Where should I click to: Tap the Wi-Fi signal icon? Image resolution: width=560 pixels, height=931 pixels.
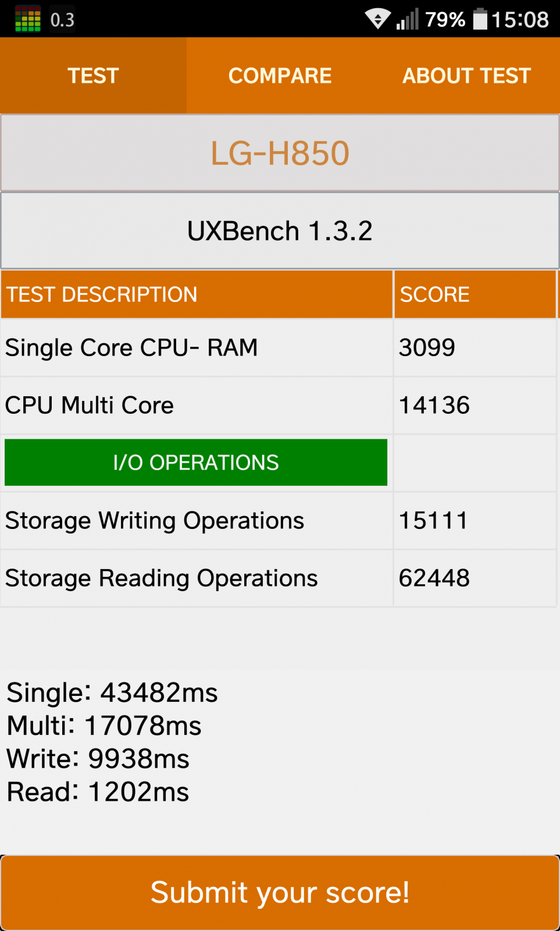(x=377, y=19)
